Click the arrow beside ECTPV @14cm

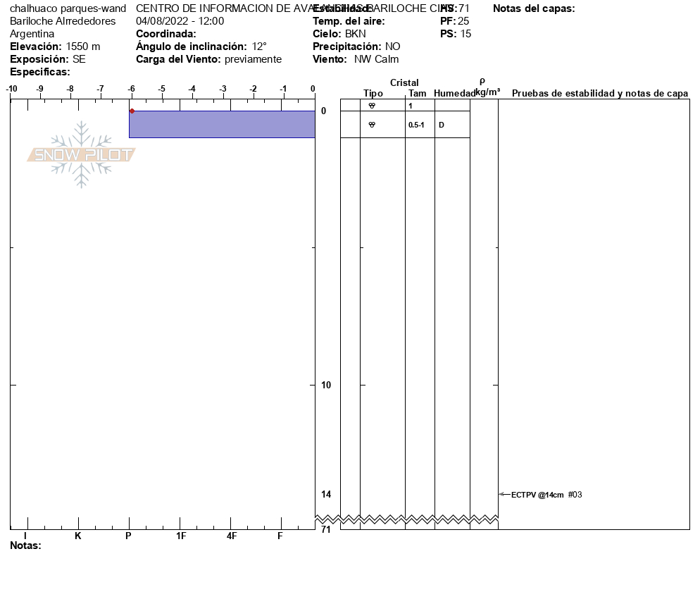(x=504, y=495)
